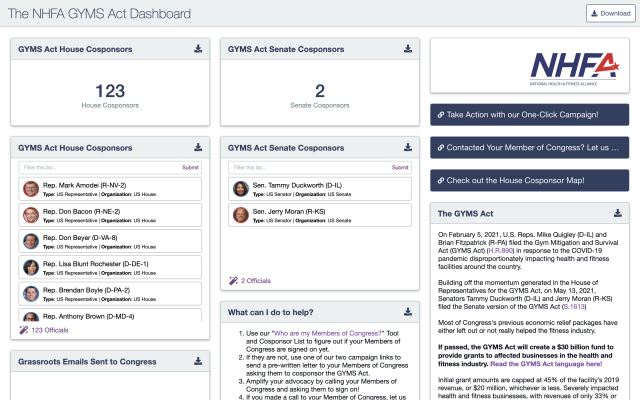Click Jerry Moran's profile photo
The image size is (640, 400).
[241, 215]
